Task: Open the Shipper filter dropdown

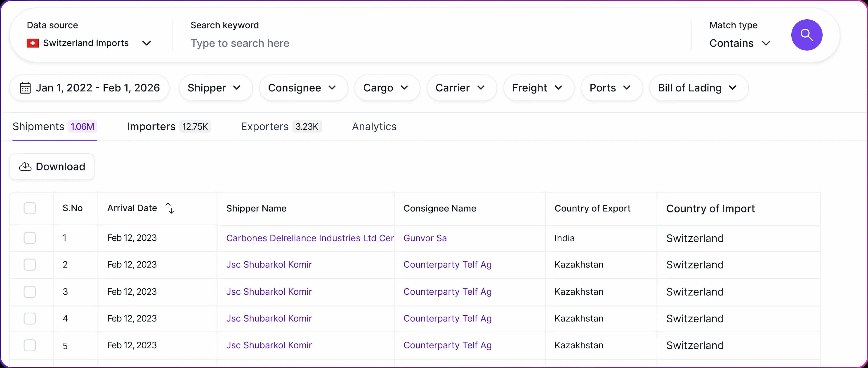Action: coord(215,88)
